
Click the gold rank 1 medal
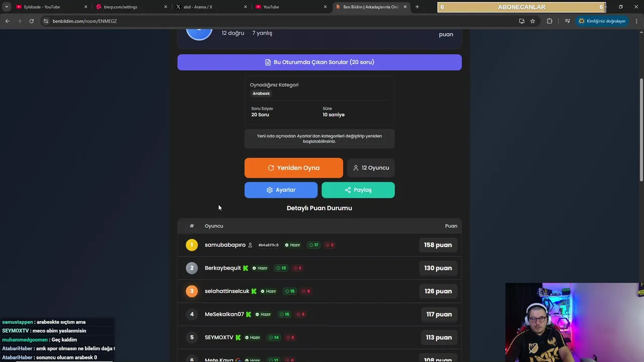tap(192, 245)
